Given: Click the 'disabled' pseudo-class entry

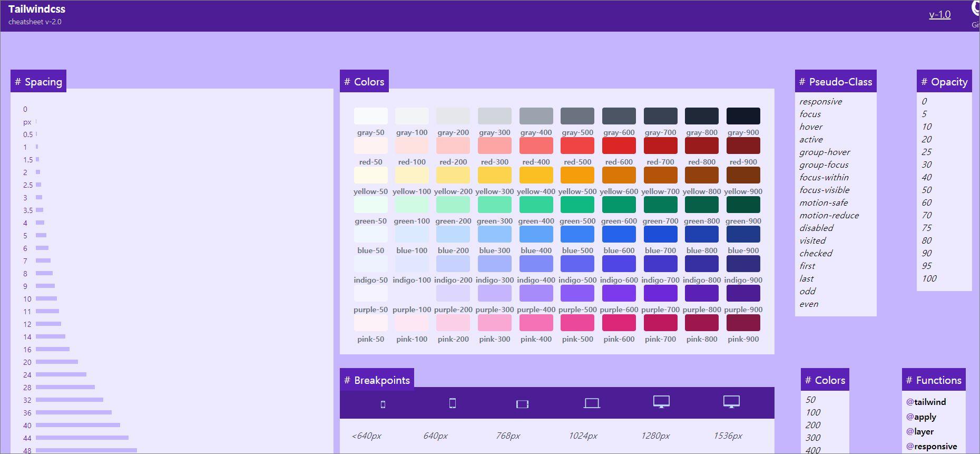Looking at the screenshot, I should coord(816,228).
